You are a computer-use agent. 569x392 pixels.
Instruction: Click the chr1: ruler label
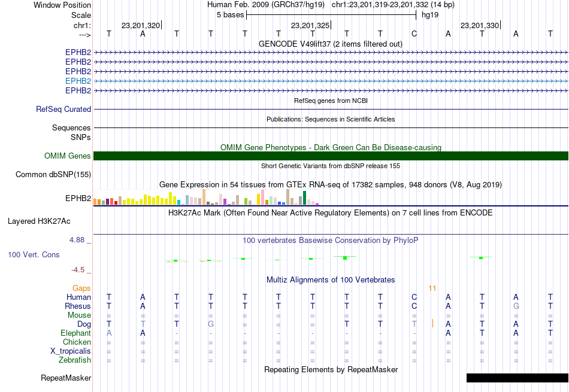tap(82, 25)
